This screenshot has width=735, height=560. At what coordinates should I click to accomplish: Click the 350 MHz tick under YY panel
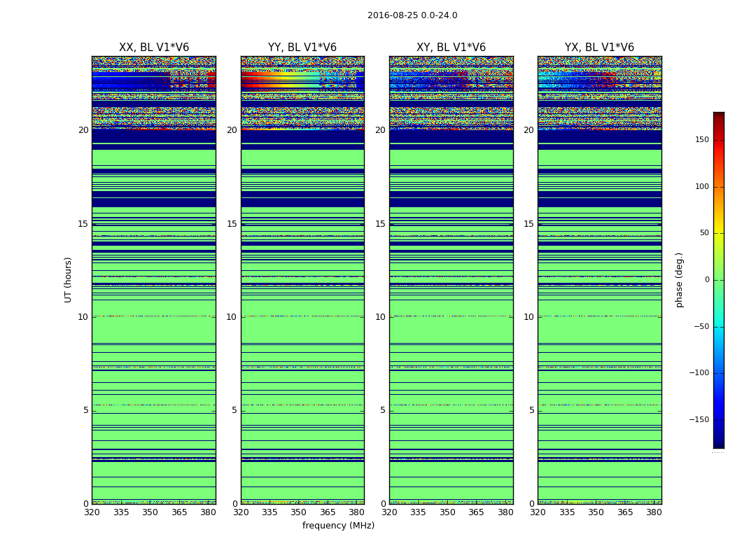tap(299, 512)
